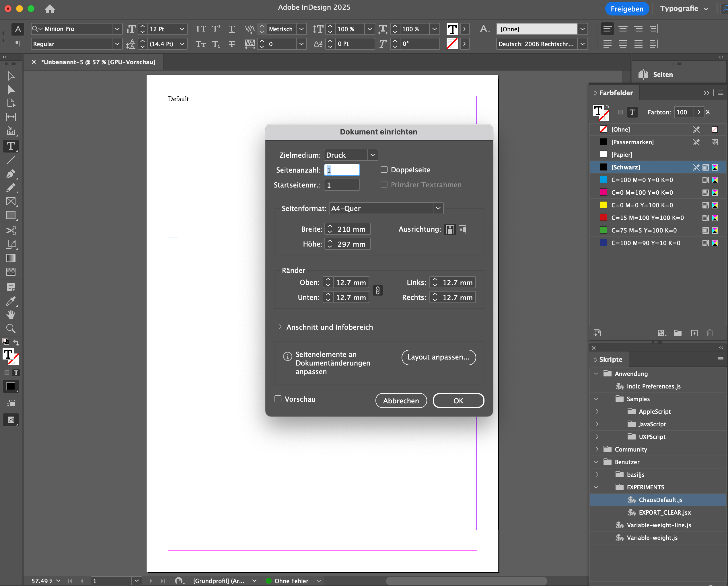Select ChaosDefault.js script
Image resolution: width=728 pixels, height=586 pixels.
[657, 500]
